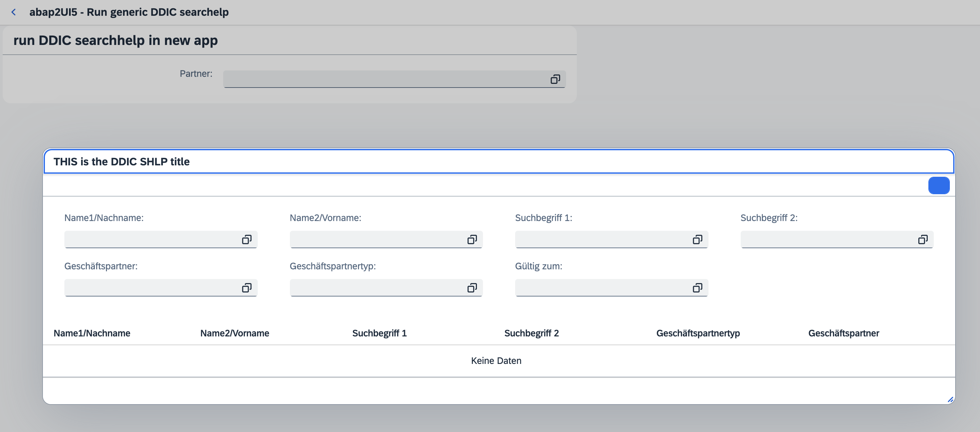The height and width of the screenshot is (432, 980).
Task: Open value help on Suchbegriff 1 input
Action: coord(698,239)
